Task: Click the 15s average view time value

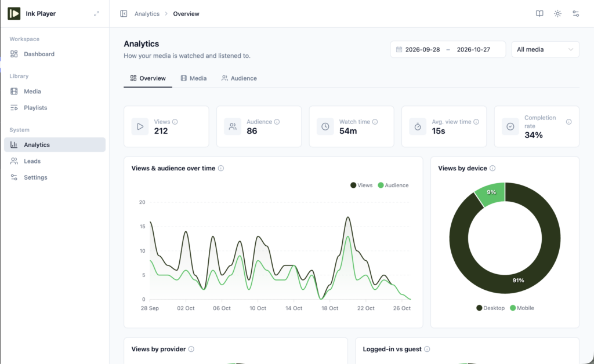Action: point(439,131)
